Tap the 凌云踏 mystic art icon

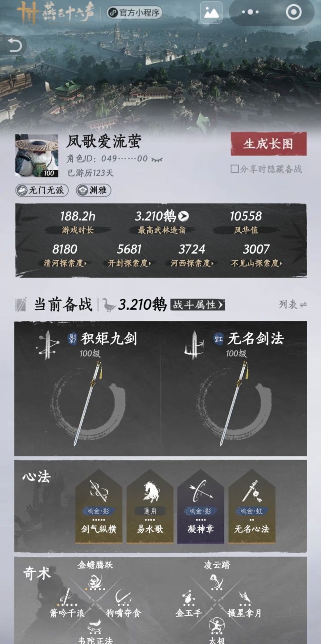click(x=217, y=581)
